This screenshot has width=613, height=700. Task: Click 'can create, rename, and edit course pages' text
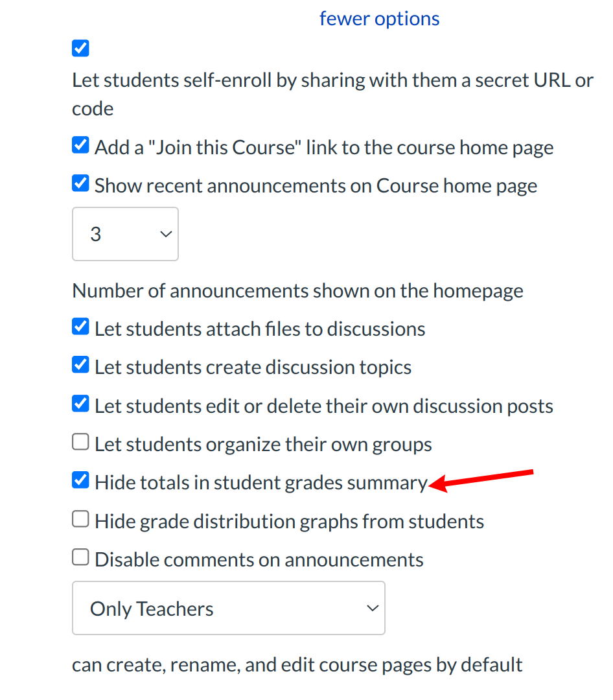(x=297, y=665)
